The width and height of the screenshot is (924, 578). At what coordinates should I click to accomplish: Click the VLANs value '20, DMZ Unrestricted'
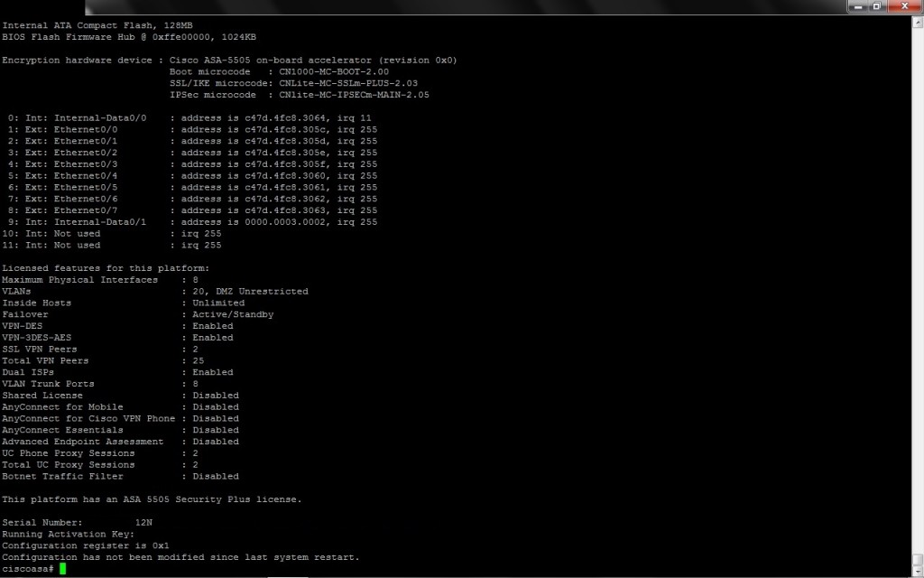(x=250, y=292)
